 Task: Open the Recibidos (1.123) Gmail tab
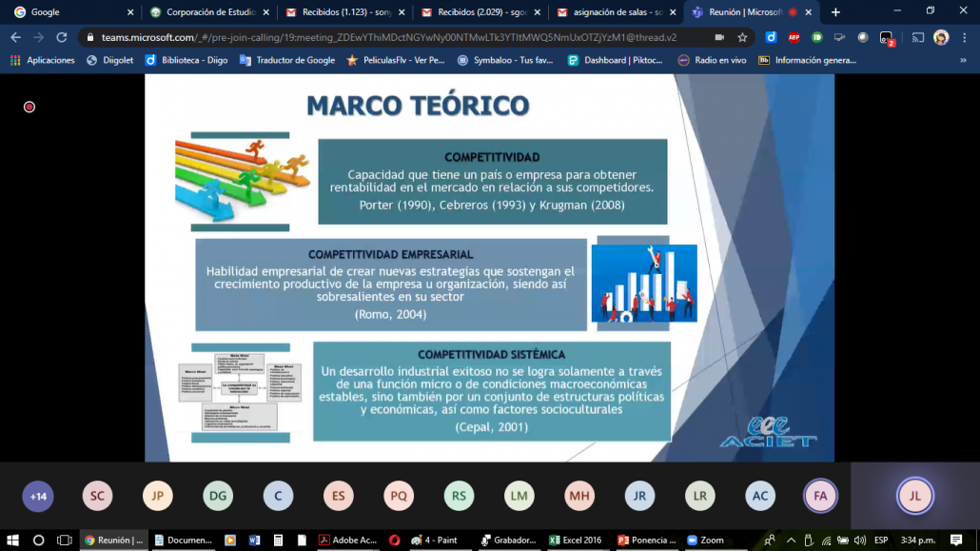tap(345, 11)
